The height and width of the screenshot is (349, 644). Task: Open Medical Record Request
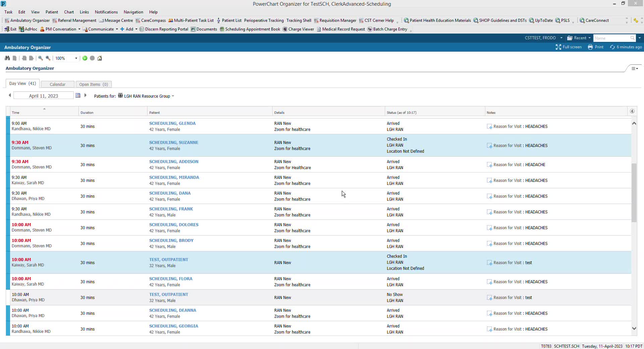pos(341,29)
